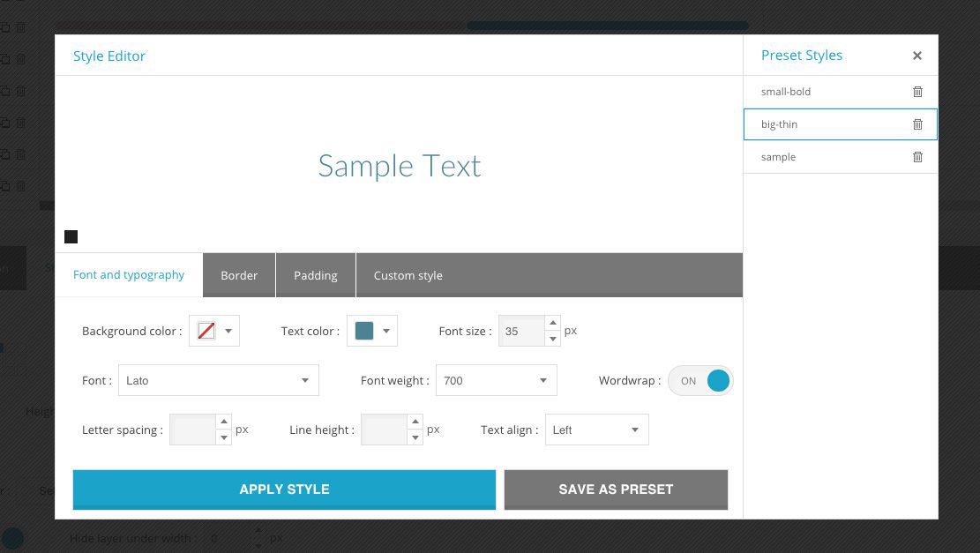Select the small-bold preset style
The height and width of the screenshot is (553, 980).
click(786, 92)
